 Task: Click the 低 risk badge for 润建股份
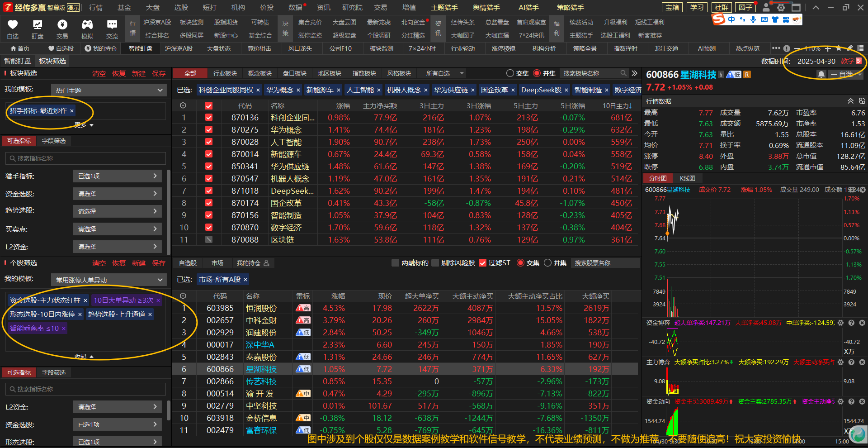(303, 333)
